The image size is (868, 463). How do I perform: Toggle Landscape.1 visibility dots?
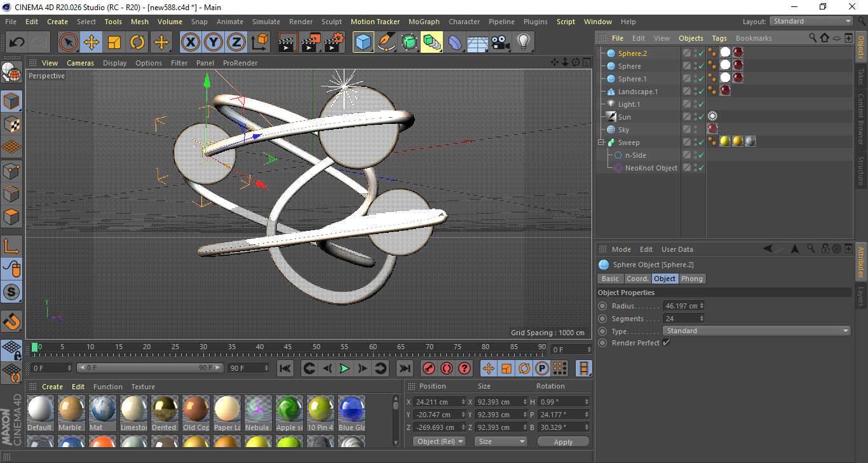pos(695,92)
